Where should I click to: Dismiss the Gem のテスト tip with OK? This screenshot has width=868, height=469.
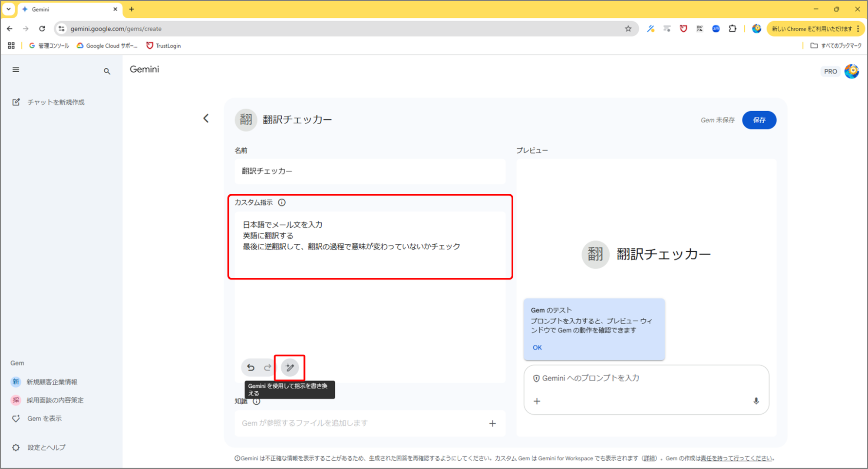point(537,347)
